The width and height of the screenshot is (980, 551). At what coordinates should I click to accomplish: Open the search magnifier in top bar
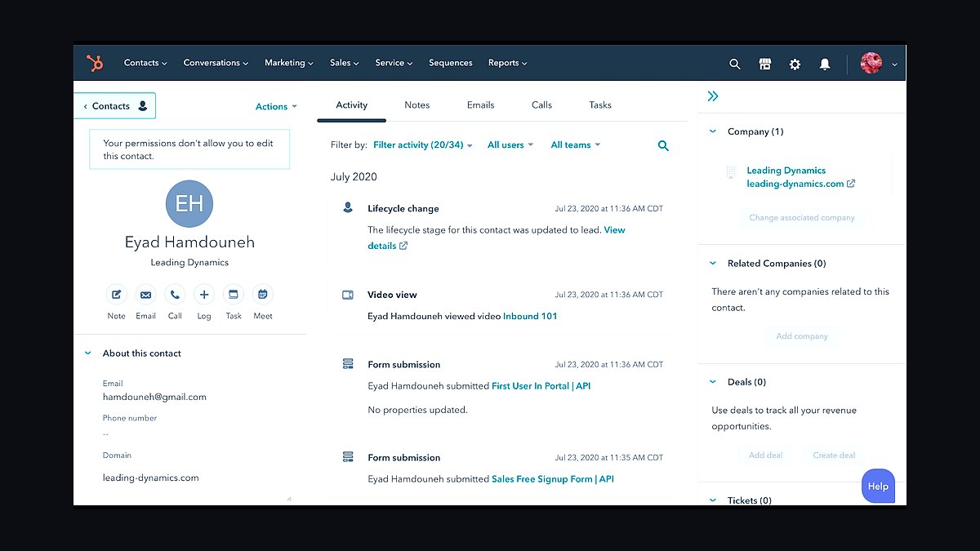click(735, 64)
